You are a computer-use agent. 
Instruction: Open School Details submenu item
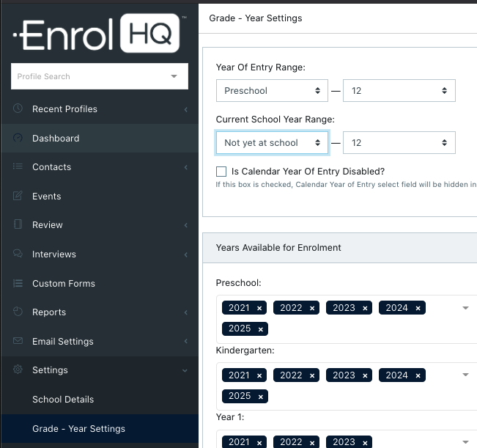[63, 400]
